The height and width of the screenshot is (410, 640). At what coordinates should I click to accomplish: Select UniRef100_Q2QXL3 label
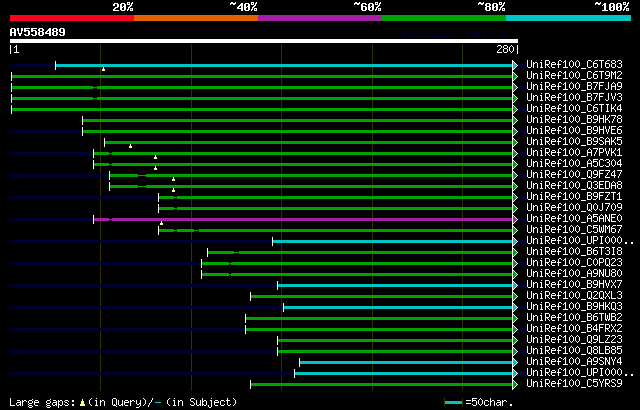coord(574,296)
